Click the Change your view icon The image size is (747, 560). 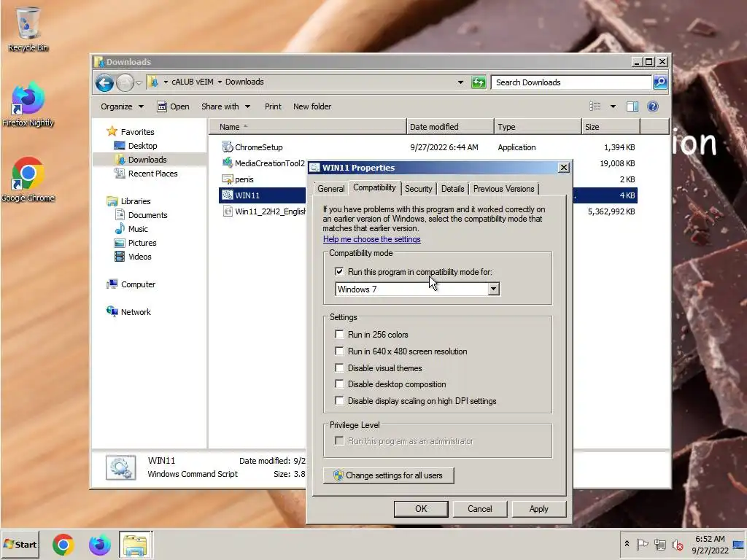(595, 106)
